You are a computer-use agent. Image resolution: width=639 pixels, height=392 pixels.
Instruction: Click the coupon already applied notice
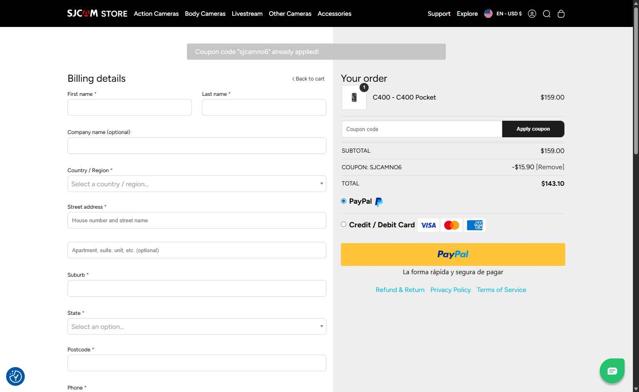(x=316, y=52)
